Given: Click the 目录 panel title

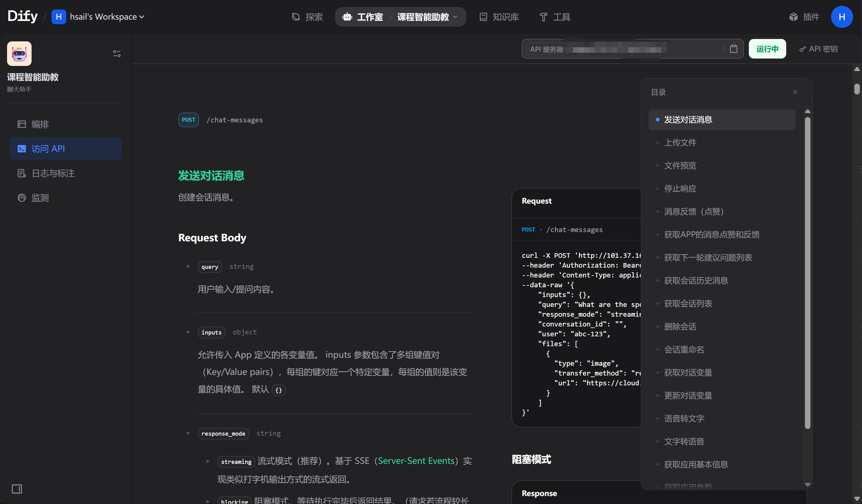Looking at the screenshot, I should pos(658,92).
